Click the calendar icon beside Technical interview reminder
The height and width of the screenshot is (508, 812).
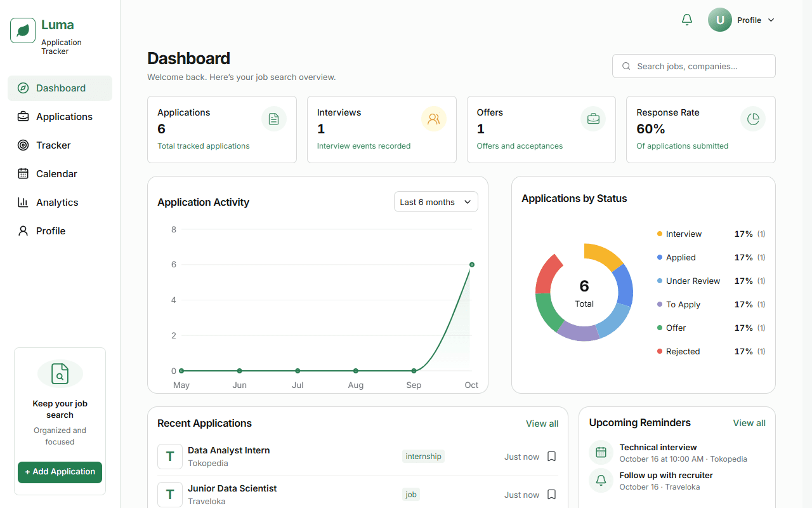pyautogui.click(x=601, y=453)
